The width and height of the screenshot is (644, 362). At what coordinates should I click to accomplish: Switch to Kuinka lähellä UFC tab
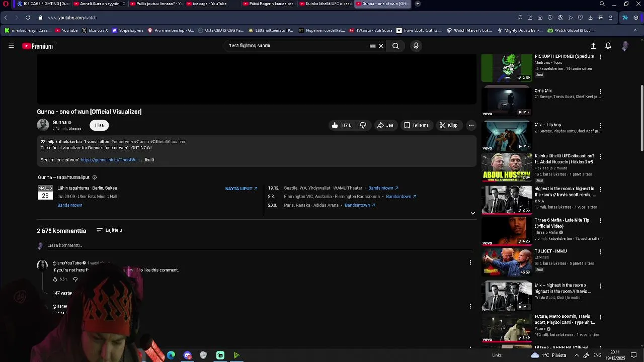tap(325, 4)
